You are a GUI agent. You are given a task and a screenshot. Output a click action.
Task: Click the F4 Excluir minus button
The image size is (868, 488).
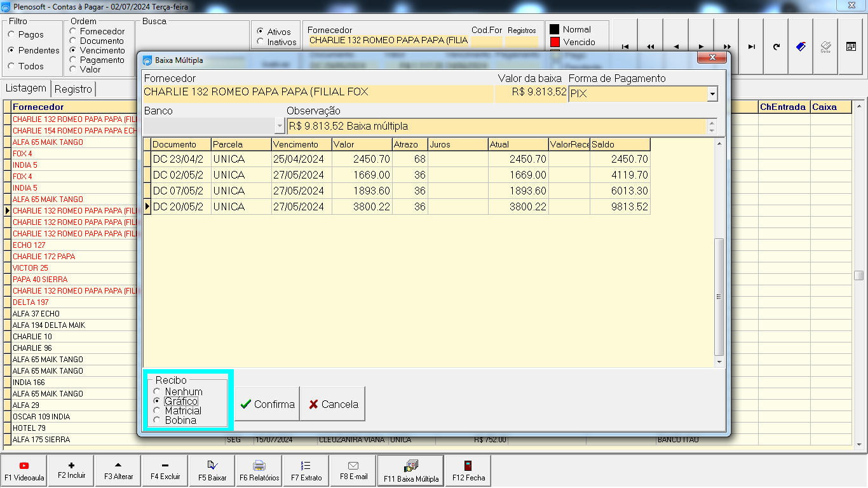(165, 471)
